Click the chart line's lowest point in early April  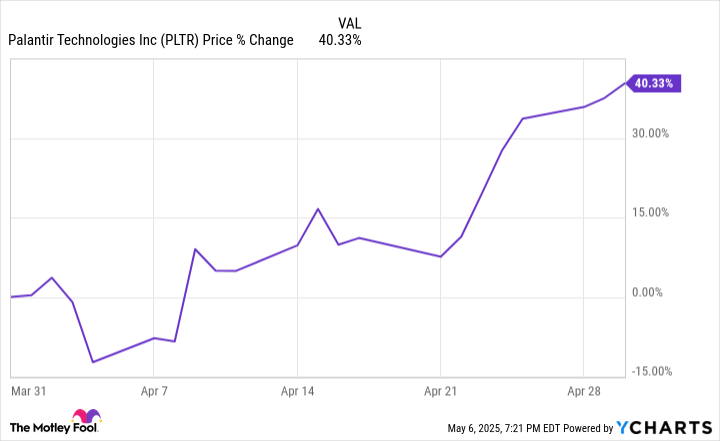tap(92, 362)
